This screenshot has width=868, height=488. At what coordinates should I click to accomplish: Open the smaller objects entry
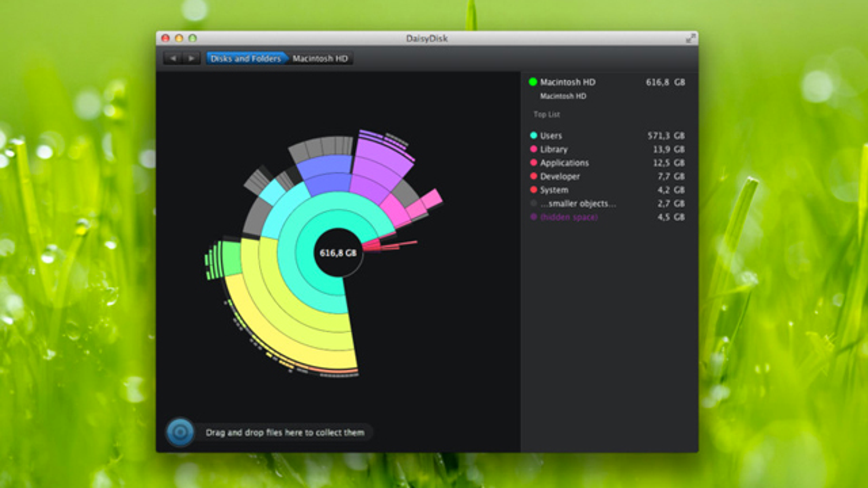coord(607,203)
